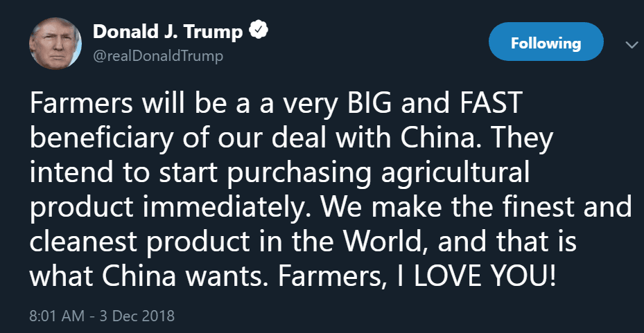Viewport: 644px width, 333px height.
Task: Open the 8:01 AM tweet timestamp
Action: point(57,317)
